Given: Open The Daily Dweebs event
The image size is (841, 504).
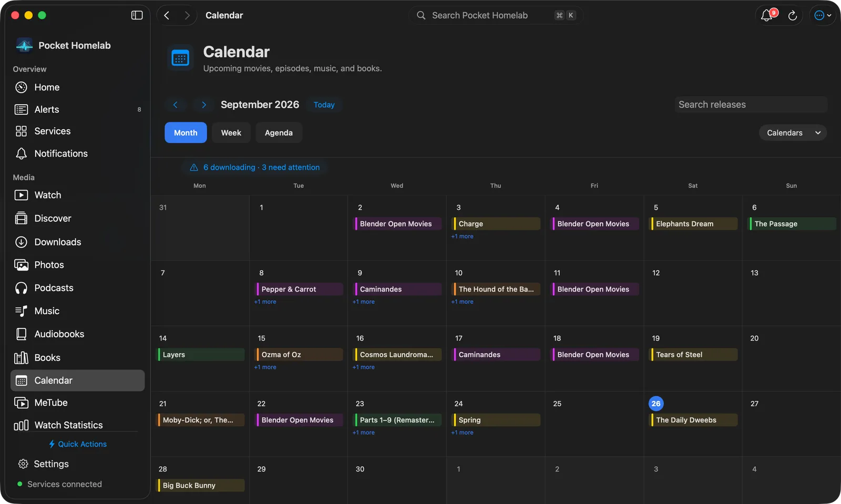Looking at the screenshot, I should coord(694,420).
